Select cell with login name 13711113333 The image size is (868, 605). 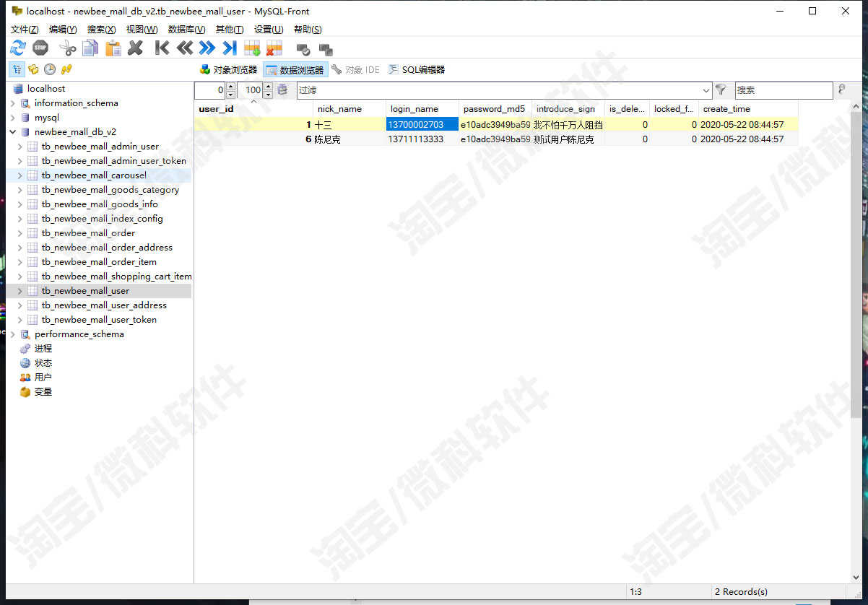422,139
